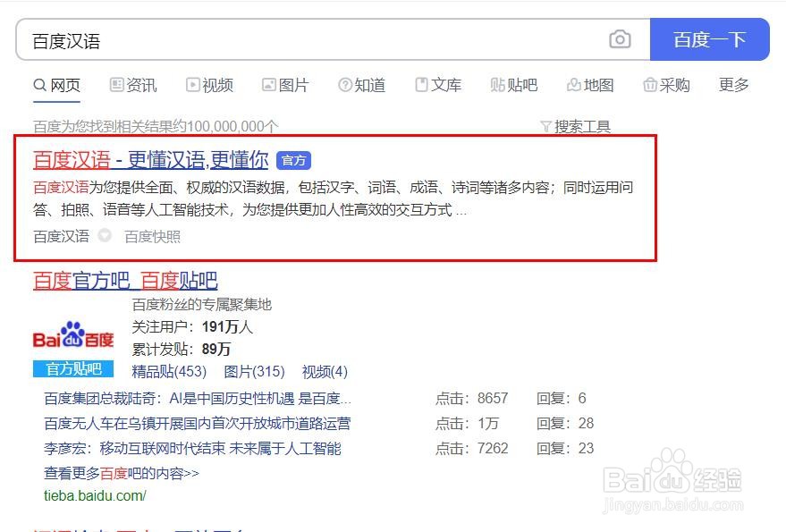Go to the 文库 tab
The image size is (786, 532).
click(438, 85)
